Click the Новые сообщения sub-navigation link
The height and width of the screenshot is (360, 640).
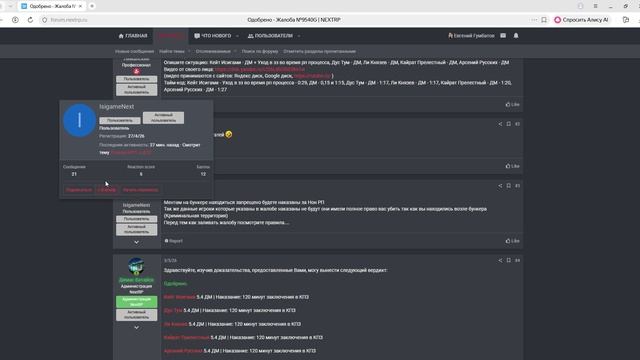134,51
